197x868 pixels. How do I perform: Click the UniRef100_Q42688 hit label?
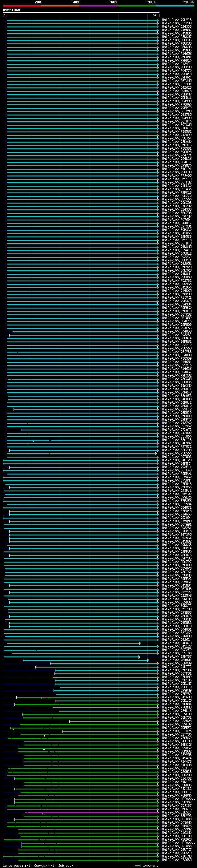pyautogui.click(x=177, y=697)
